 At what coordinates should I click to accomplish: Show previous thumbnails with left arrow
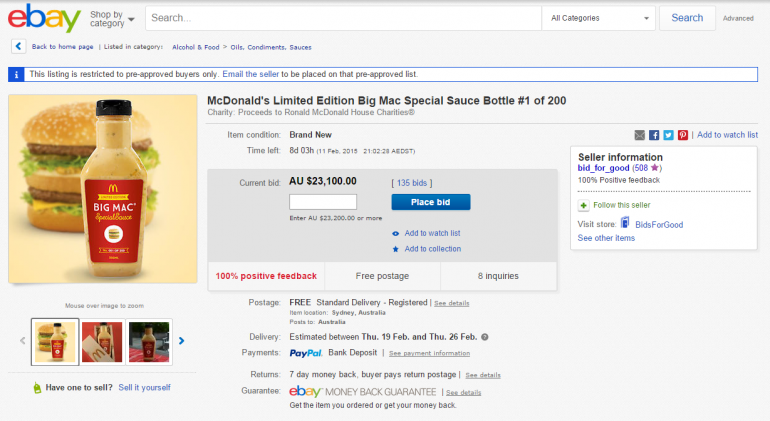pos(23,341)
